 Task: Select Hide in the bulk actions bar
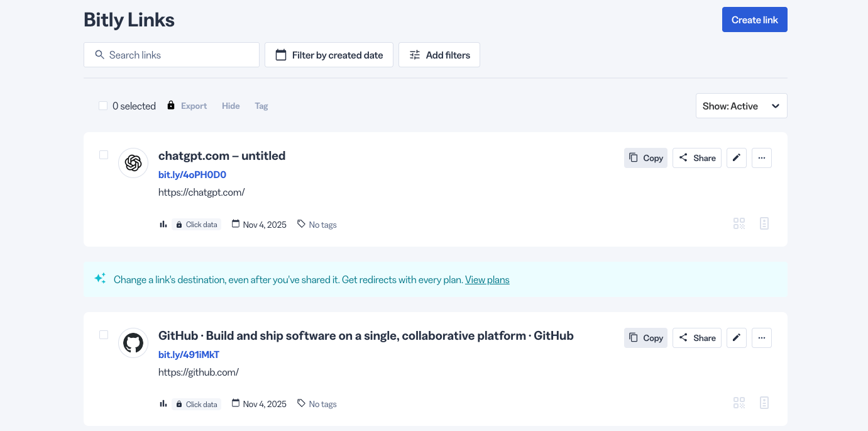click(x=230, y=106)
